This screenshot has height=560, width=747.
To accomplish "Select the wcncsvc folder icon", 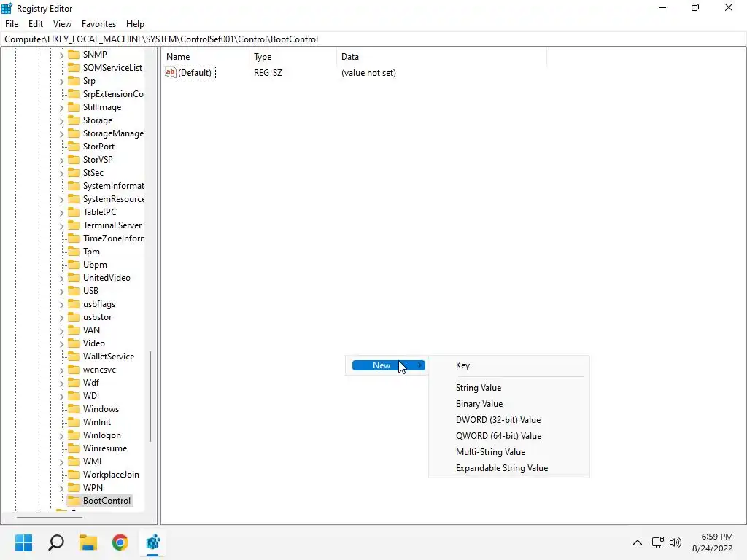I will 74,370.
